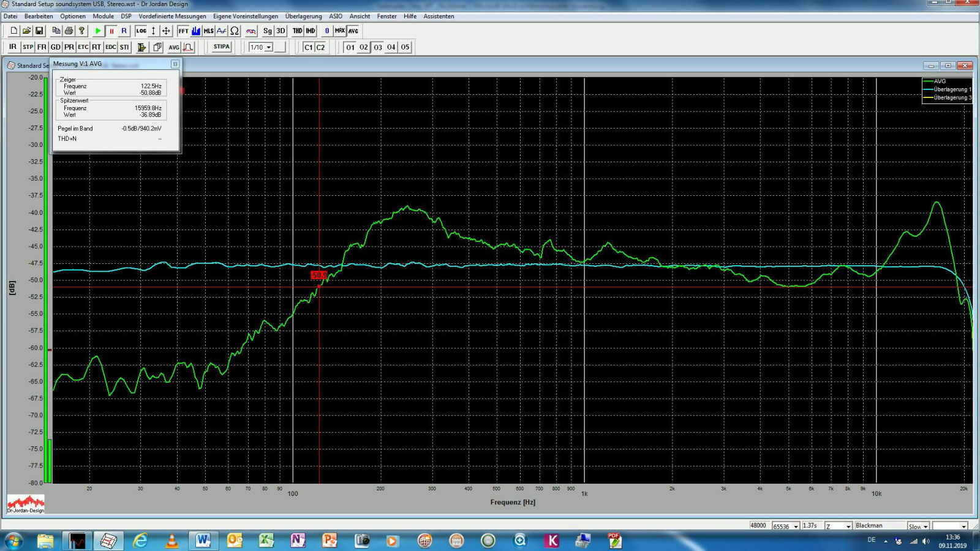980x551 pixels.
Task: Show the STI view
Action: [x=124, y=47]
